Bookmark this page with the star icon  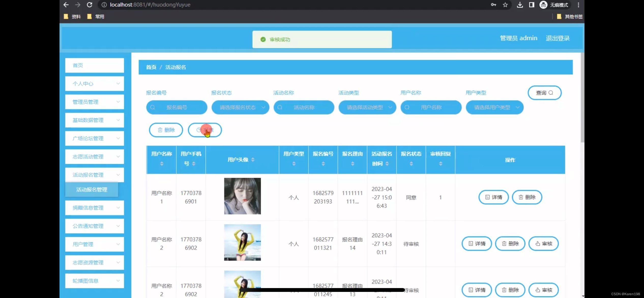505,5
